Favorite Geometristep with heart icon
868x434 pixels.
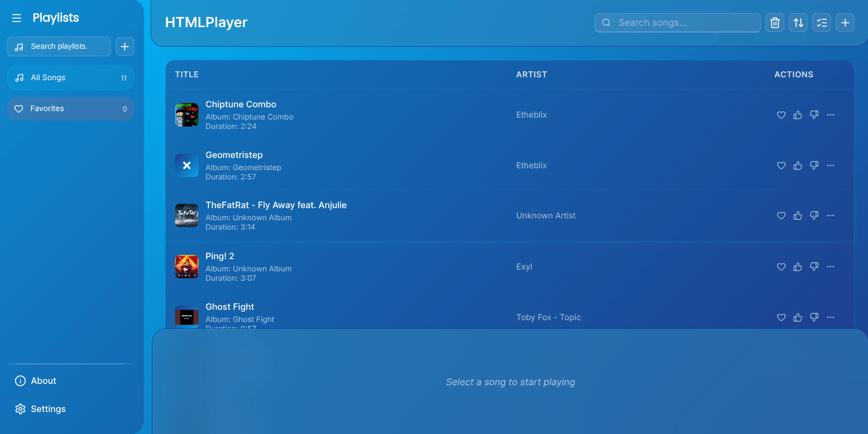click(x=781, y=165)
